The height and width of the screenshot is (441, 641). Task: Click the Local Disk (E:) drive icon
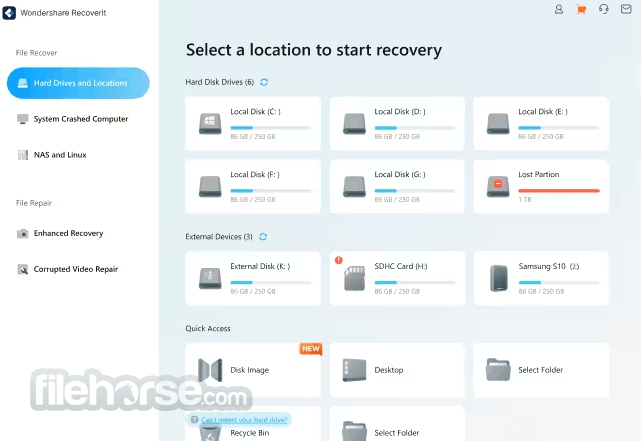point(498,123)
